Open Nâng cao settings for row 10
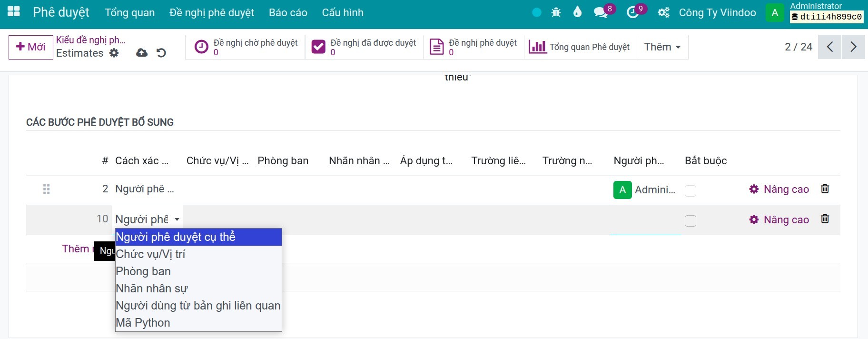This screenshot has width=868, height=339. coord(779,219)
